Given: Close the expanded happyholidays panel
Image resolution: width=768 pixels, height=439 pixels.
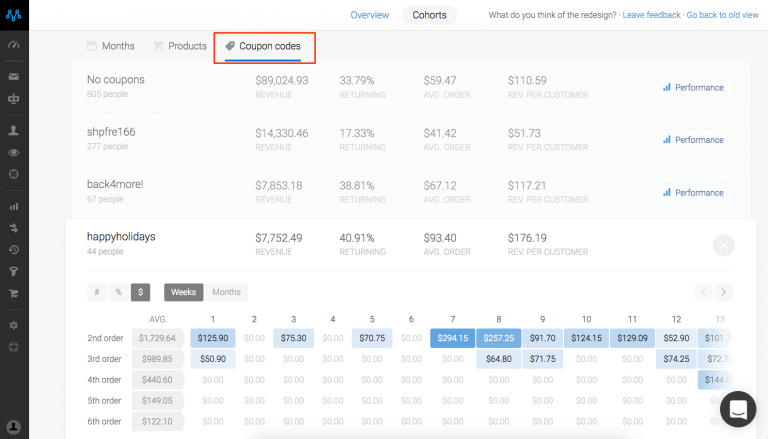Looking at the screenshot, I should pyautogui.click(x=723, y=245).
